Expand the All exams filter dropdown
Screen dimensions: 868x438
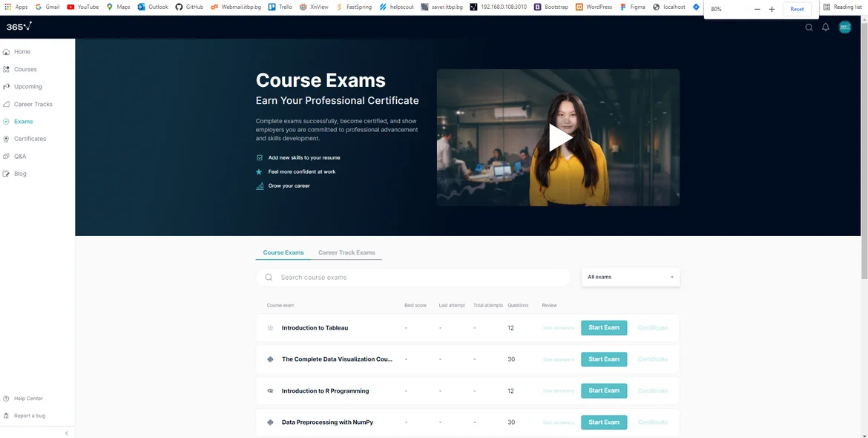(630, 277)
